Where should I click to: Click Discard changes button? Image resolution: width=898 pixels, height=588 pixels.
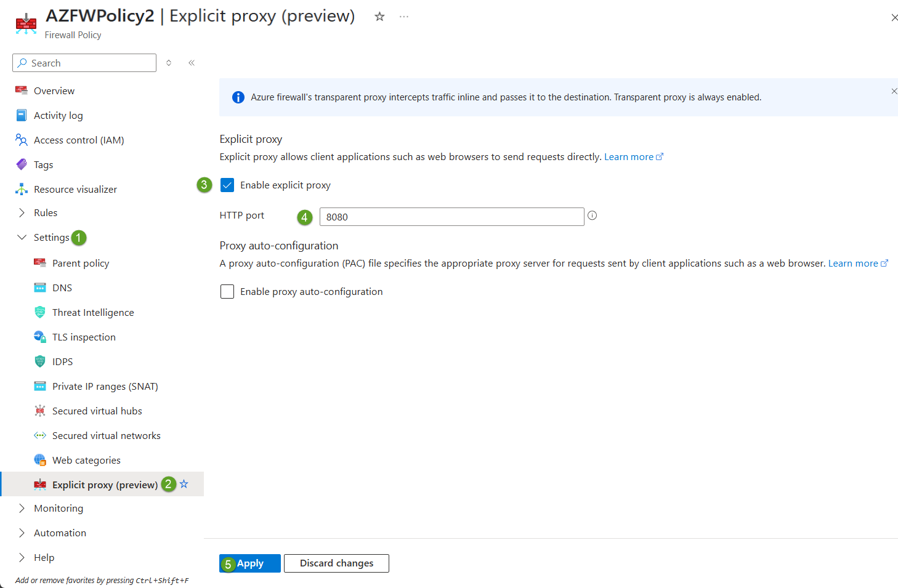coord(336,563)
